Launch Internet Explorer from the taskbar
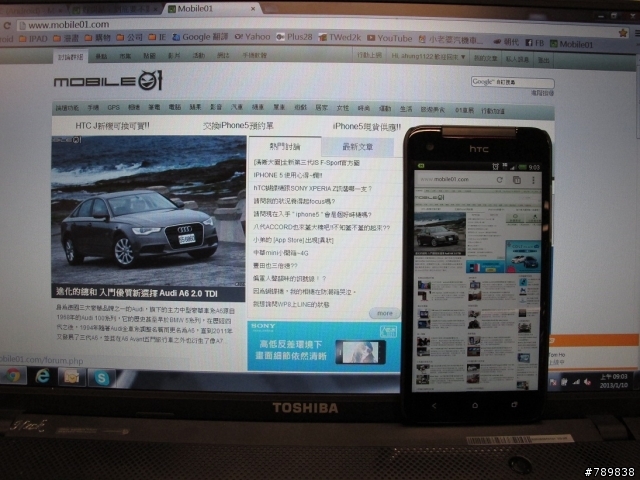This screenshot has width=640, height=480. [x=42, y=376]
